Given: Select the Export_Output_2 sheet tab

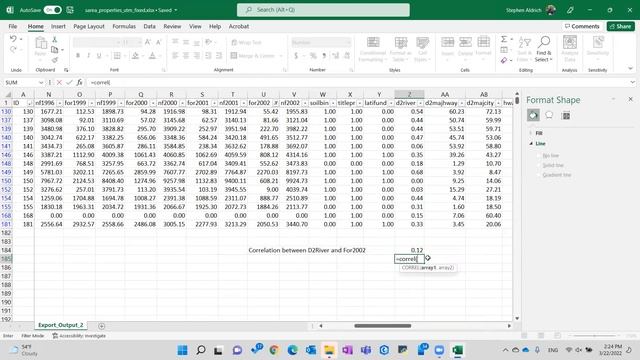Looking at the screenshot, I should click(60, 325).
